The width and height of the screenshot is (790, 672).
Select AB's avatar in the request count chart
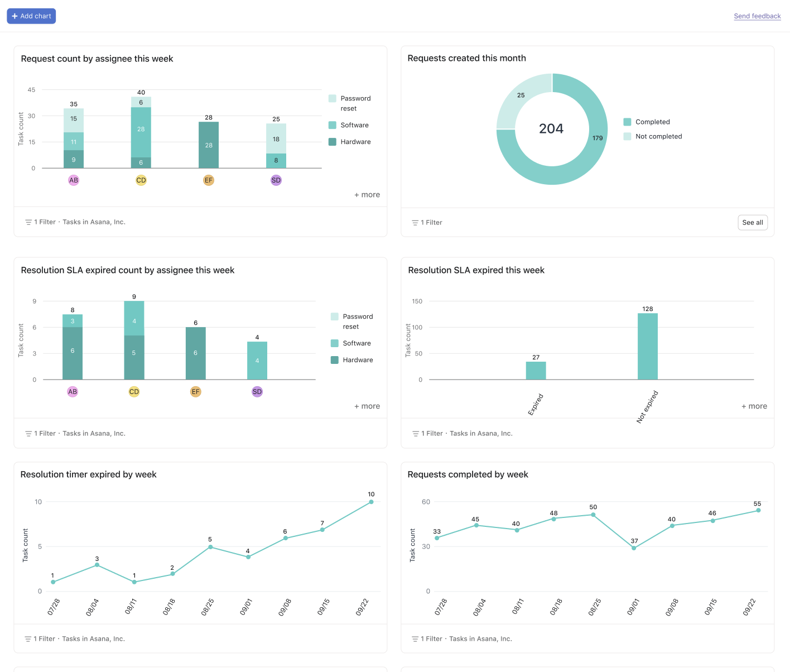(73, 180)
